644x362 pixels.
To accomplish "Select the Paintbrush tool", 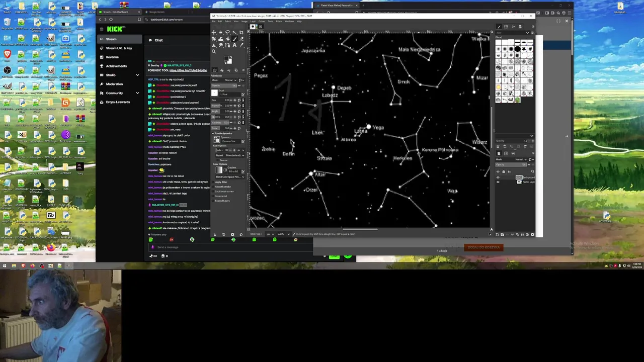I will 234,39.
